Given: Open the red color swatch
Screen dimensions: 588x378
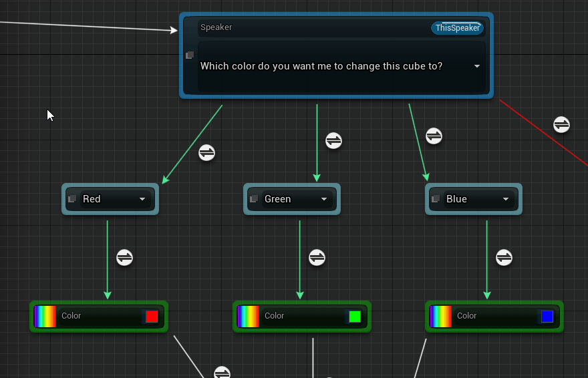Looking at the screenshot, I should point(152,316).
